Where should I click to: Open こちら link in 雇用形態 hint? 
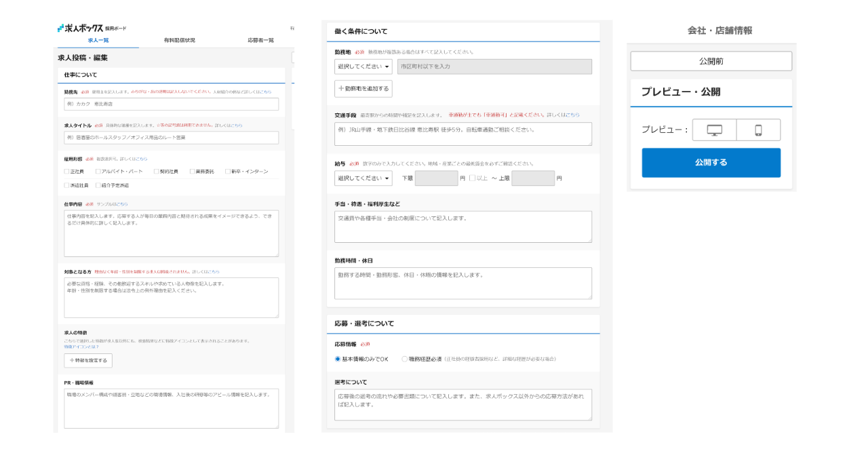(142, 159)
